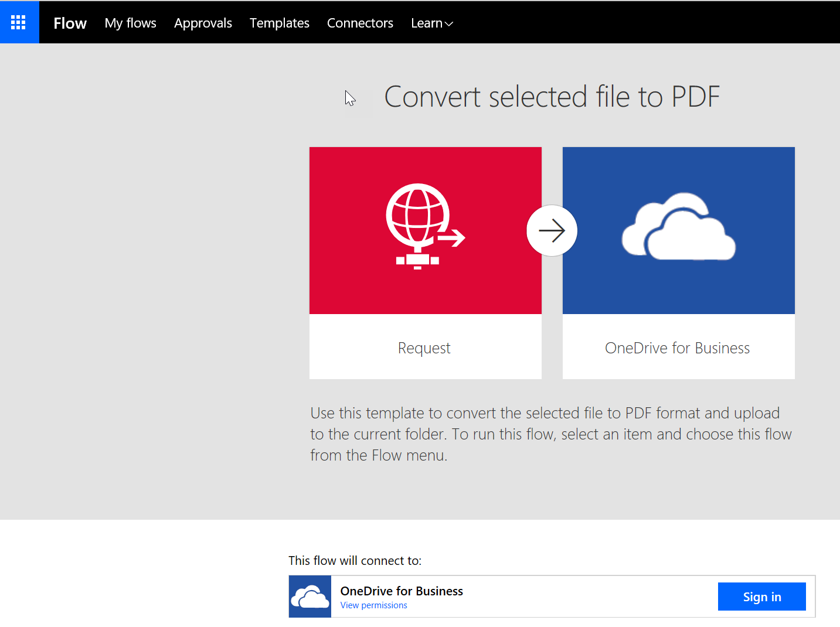Click the Request label below the red tile
This screenshot has height=627, width=840.
tap(424, 347)
